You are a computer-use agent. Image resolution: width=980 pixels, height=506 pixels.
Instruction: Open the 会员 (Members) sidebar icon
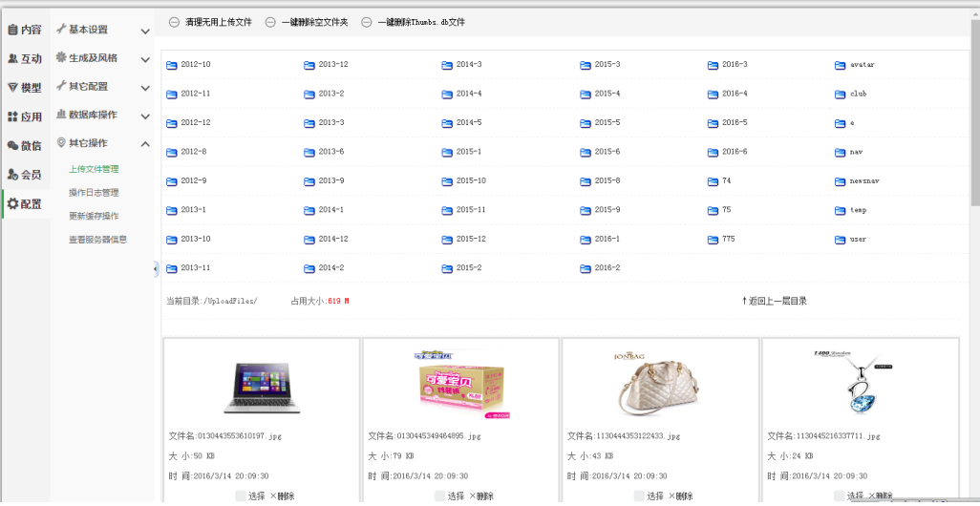pyautogui.click(x=12, y=175)
